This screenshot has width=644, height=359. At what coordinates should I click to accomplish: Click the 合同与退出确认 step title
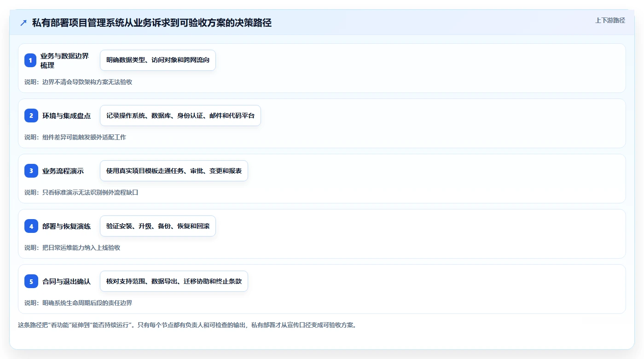(x=66, y=281)
